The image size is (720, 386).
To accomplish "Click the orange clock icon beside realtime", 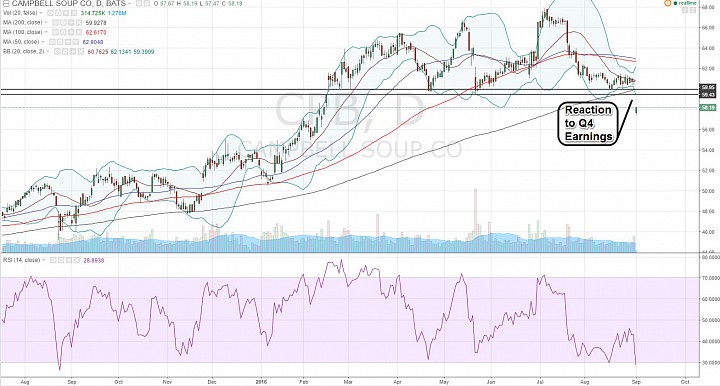I will pos(668,3).
